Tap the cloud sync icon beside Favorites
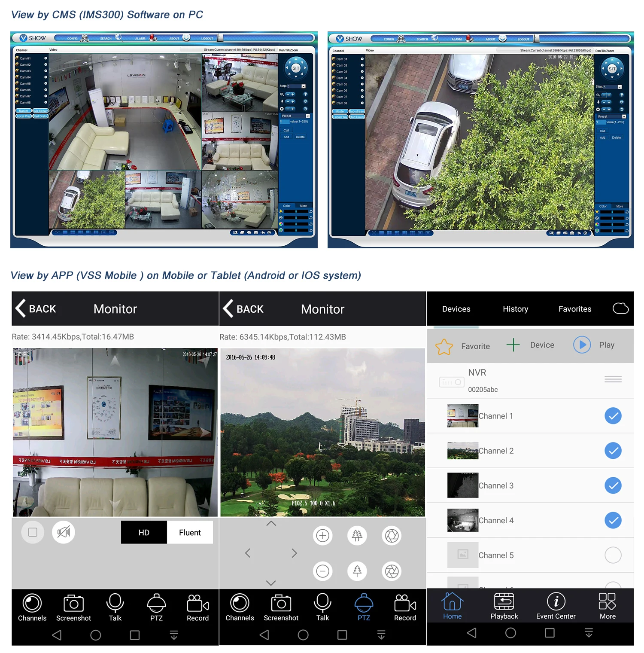 click(x=620, y=308)
